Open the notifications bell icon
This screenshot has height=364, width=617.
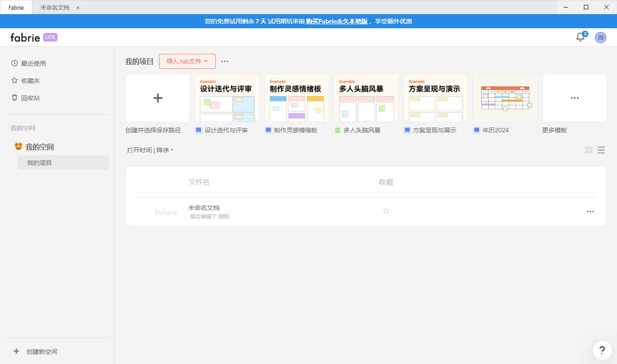pyautogui.click(x=580, y=38)
